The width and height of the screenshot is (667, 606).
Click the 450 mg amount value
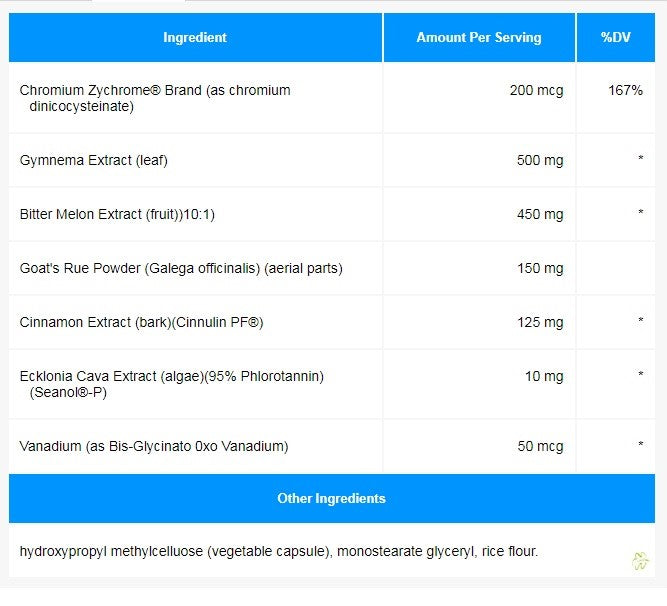click(540, 214)
